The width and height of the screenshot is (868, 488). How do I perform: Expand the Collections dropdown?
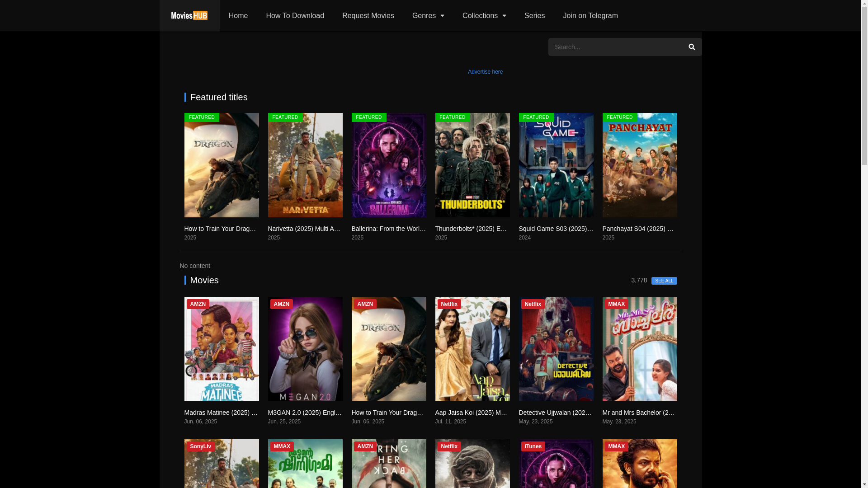pyautogui.click(x=484, y=16)
